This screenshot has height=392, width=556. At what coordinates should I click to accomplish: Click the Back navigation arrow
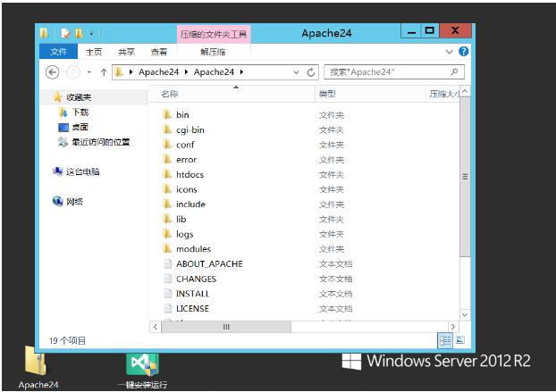[53, 72]
